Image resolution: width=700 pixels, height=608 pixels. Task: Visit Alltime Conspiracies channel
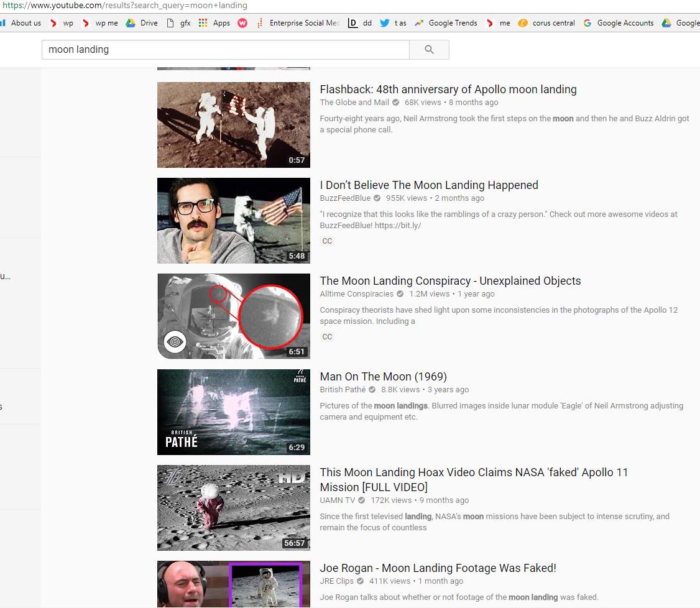(357, 293)
